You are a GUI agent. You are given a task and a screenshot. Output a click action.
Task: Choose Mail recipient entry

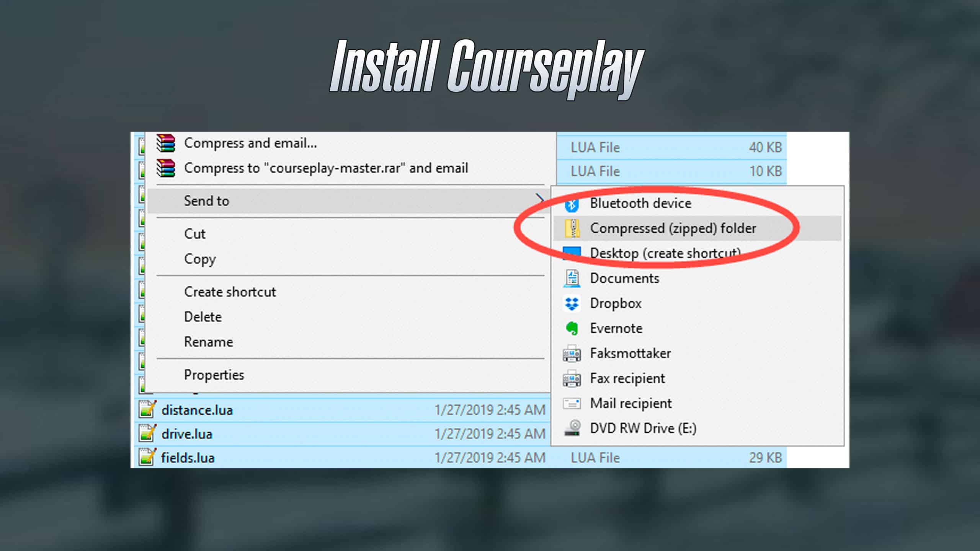tap(630, 403)
